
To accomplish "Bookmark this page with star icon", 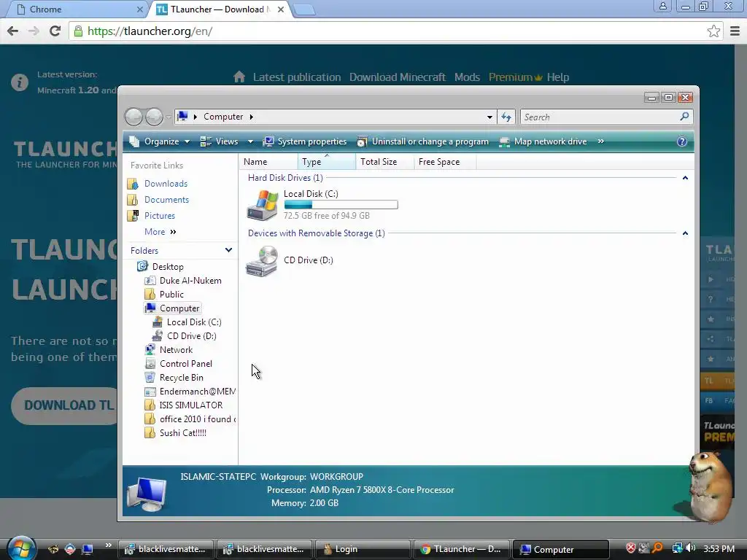I will click(713, 31).
